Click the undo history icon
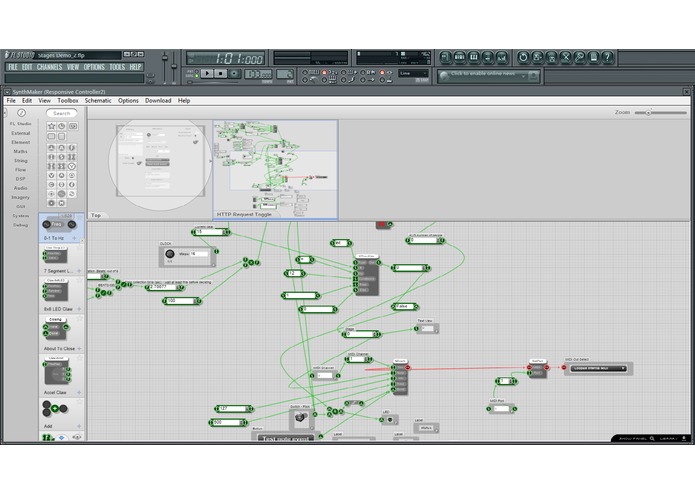The width and height of the screenshot is (695, 494). [x=523, y=57]
